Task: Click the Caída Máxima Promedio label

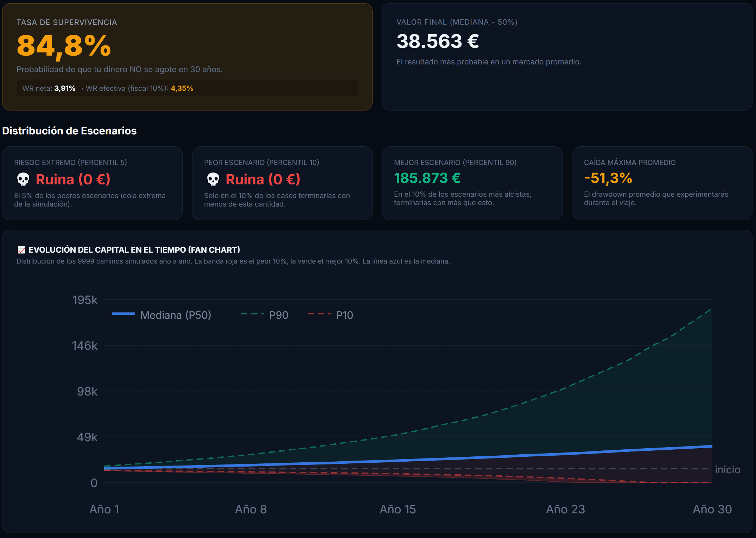Action: [x=630, y=163]
